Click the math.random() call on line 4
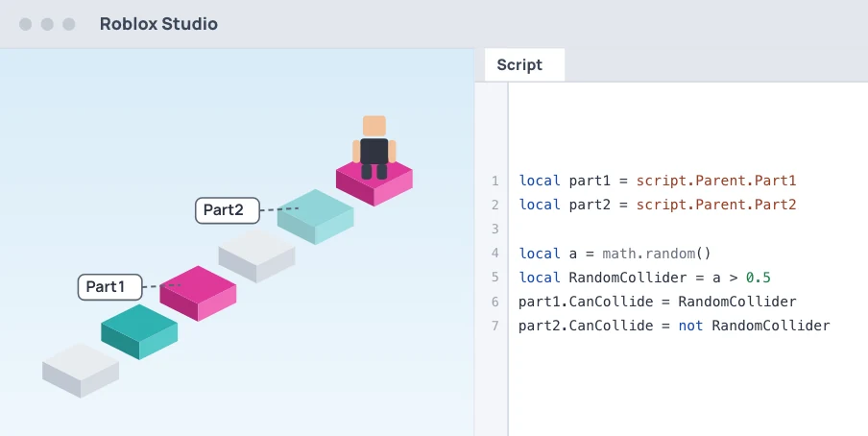The width and height of the screenshot is (868, 436). 656,254
